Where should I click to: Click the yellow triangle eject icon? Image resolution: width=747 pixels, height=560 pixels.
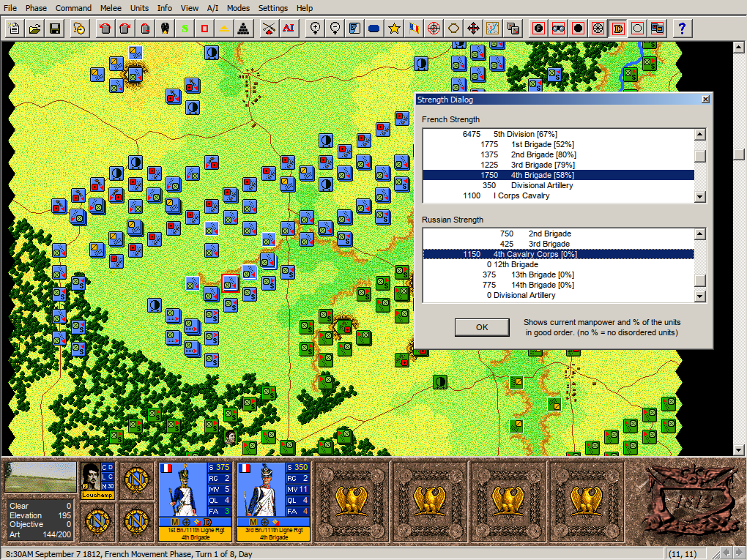click(224, 29)
